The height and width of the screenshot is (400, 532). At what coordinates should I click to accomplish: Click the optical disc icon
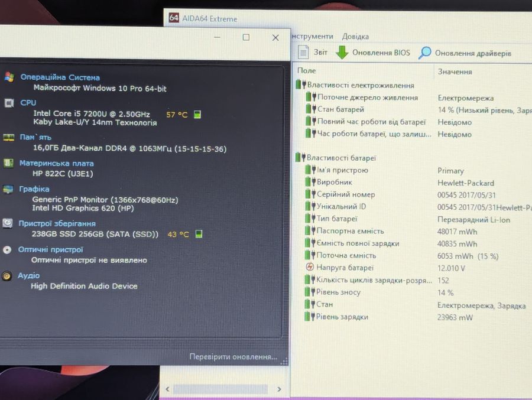pyautogui.click(x=7, y=250)
